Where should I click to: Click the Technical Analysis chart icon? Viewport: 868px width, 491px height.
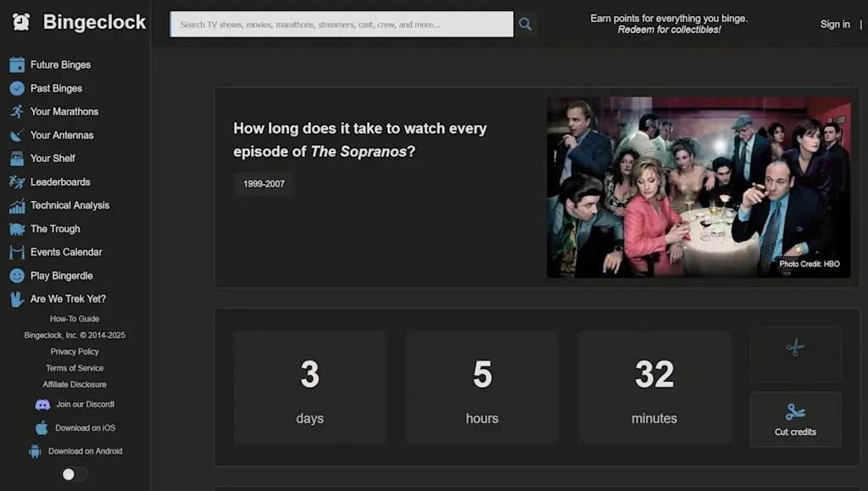(17, 205)
